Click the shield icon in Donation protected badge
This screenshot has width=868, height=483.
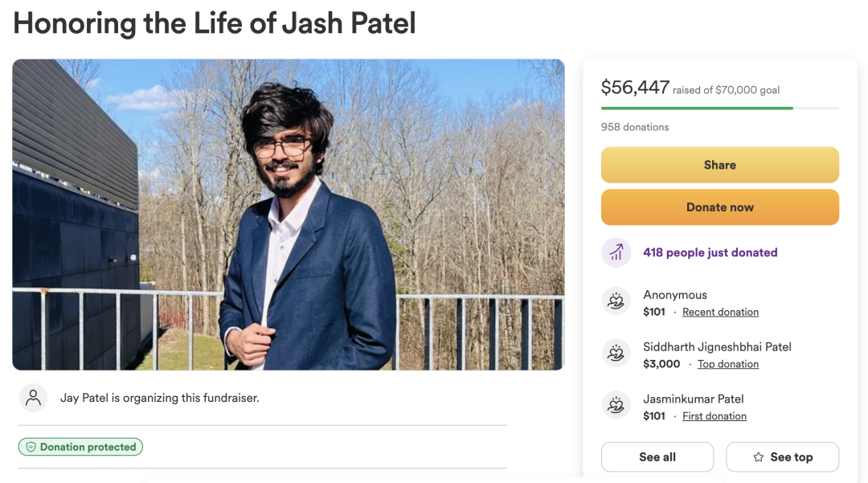point(31,447)
